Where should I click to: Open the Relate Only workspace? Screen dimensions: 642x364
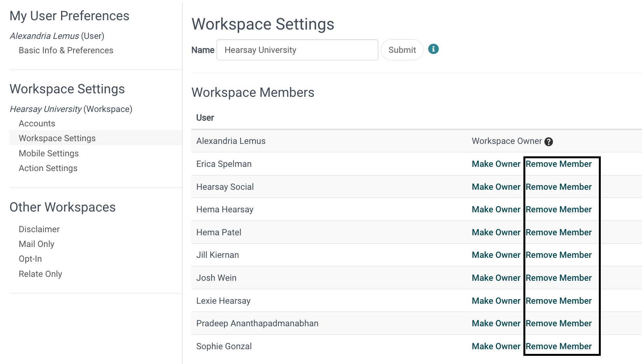pos(40,274)
